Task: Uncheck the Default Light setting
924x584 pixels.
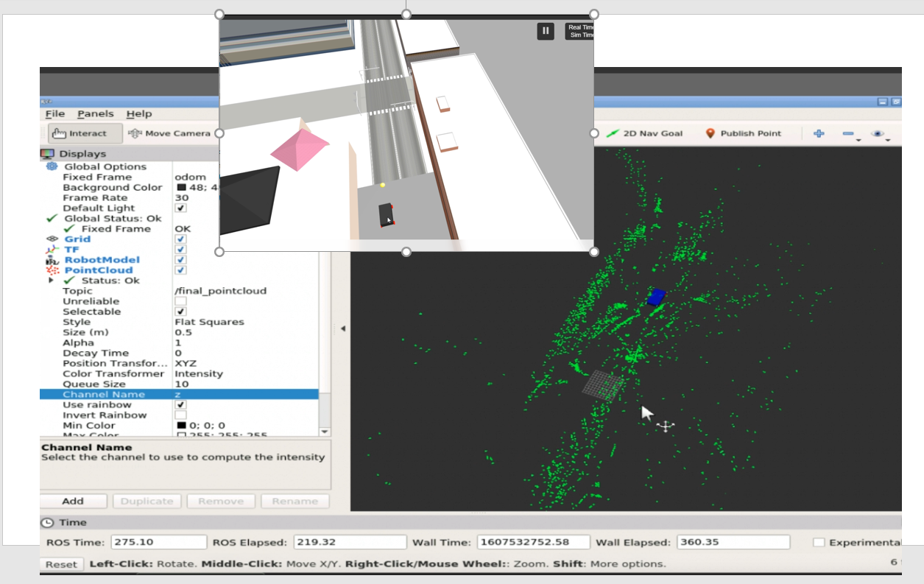Action: (182, 208)
